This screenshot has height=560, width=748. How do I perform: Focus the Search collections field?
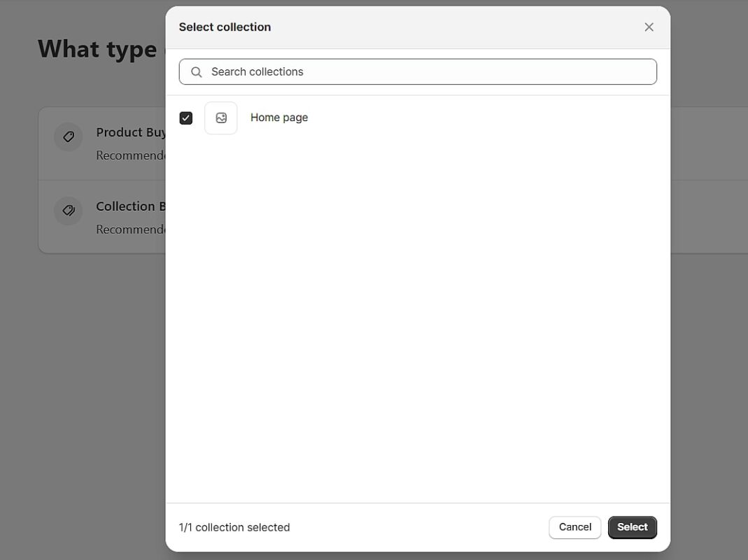click(418, 71)
